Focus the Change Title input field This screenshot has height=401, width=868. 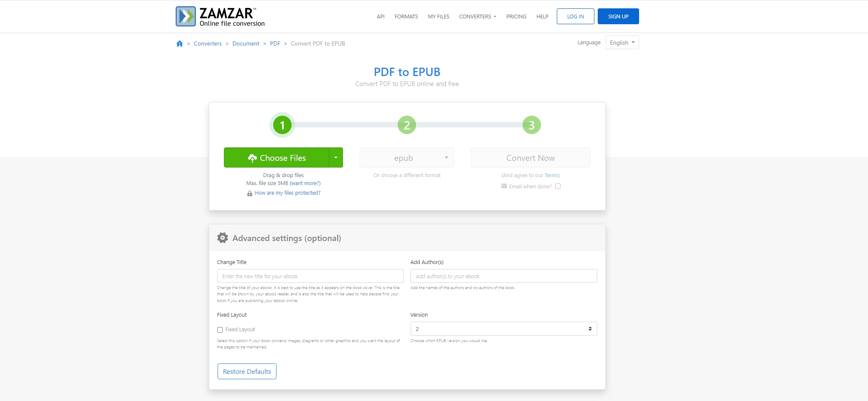pos(310,276)
